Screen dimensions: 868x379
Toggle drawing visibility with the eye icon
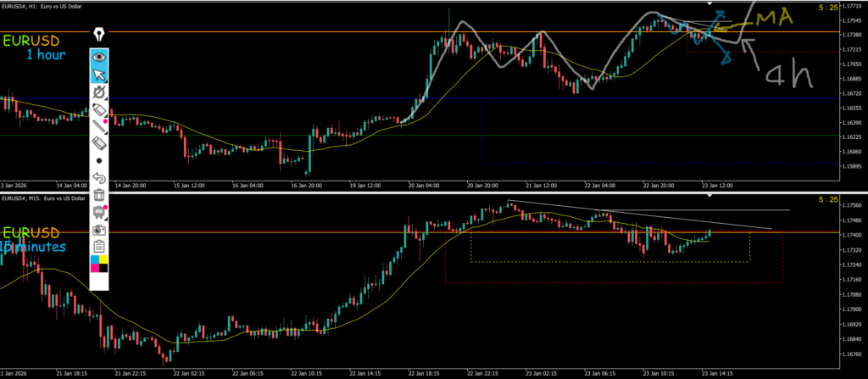(x=99, y=57)
